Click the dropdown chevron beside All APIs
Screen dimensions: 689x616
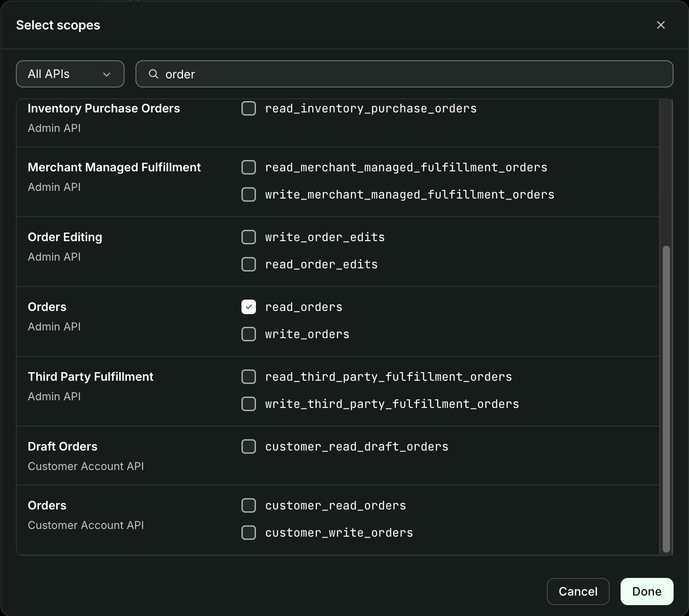(x=107, y=74)
